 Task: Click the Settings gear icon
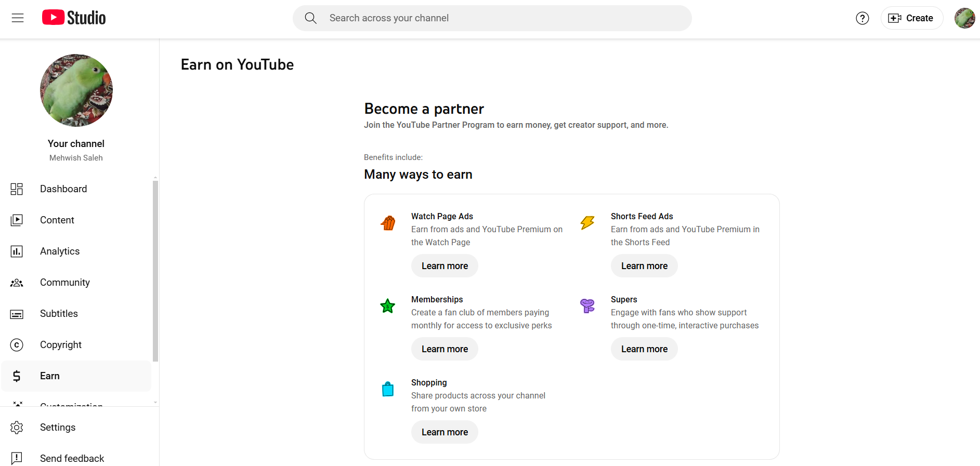[x=17, y=428]
